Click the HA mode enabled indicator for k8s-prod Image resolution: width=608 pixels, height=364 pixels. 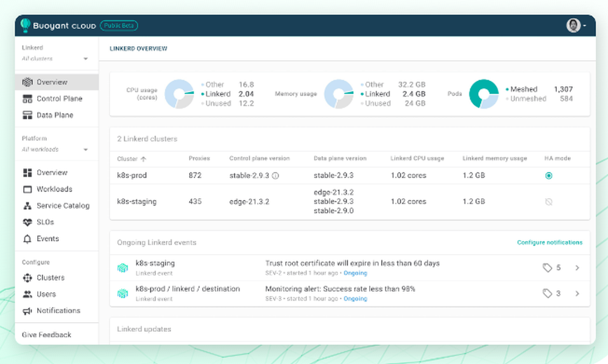548,175
